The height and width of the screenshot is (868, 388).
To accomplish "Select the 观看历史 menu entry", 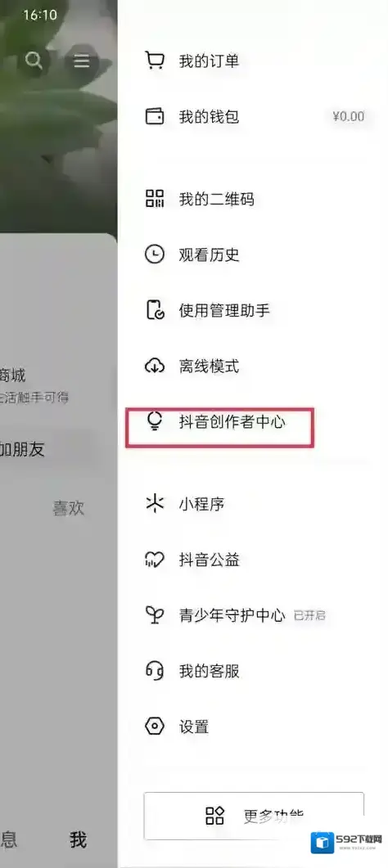I will click(254, 254).
